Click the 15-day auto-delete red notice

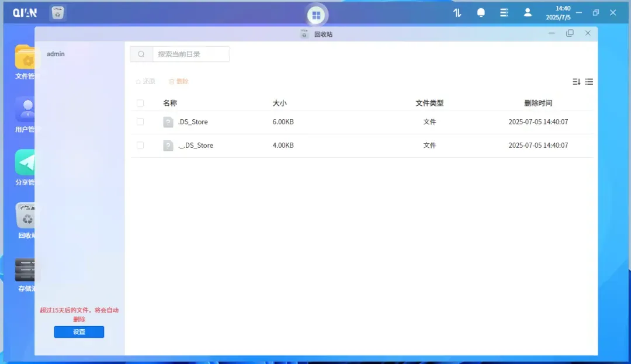point(79,314)
